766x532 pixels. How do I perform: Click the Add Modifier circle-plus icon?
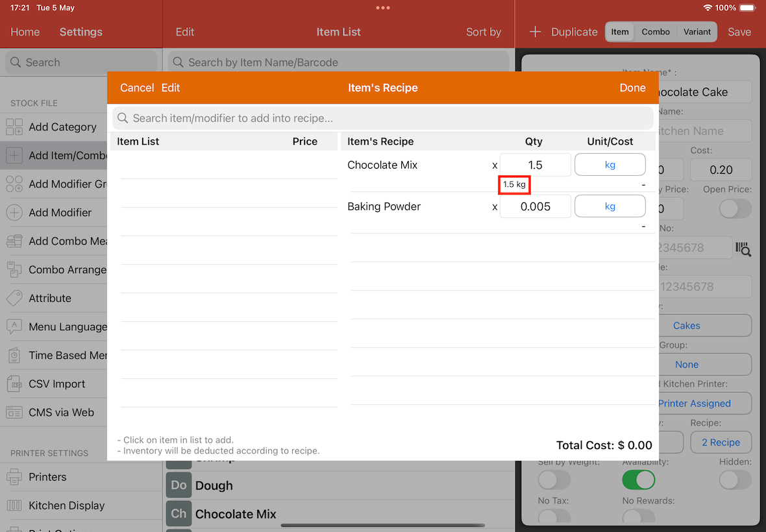tap(14, 213)
